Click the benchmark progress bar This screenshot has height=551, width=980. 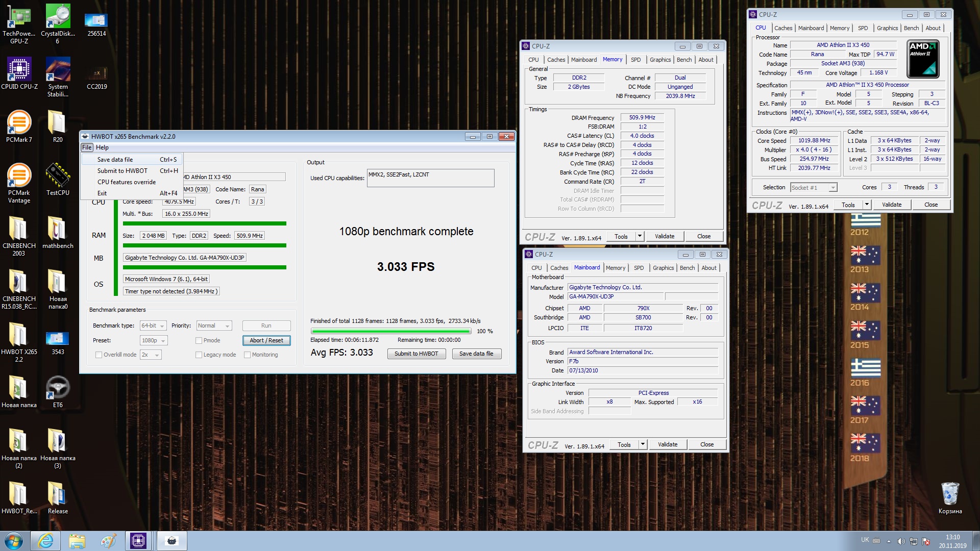point(390,331)
